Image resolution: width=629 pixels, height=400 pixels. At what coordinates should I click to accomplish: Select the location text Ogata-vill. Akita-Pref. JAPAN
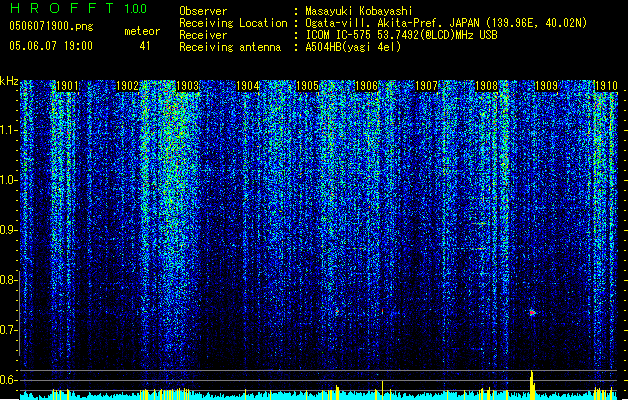point(392,23)
